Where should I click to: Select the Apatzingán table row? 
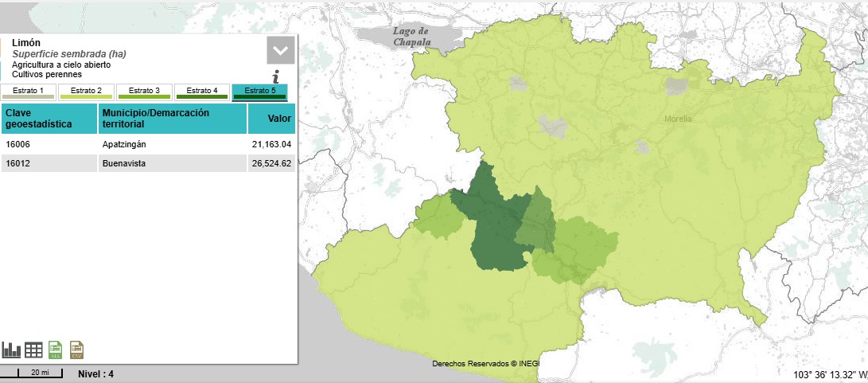148,144
